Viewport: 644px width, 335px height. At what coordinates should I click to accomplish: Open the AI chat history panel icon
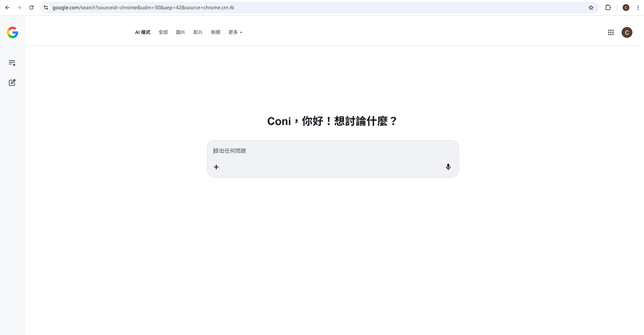[x=12, y=63]
